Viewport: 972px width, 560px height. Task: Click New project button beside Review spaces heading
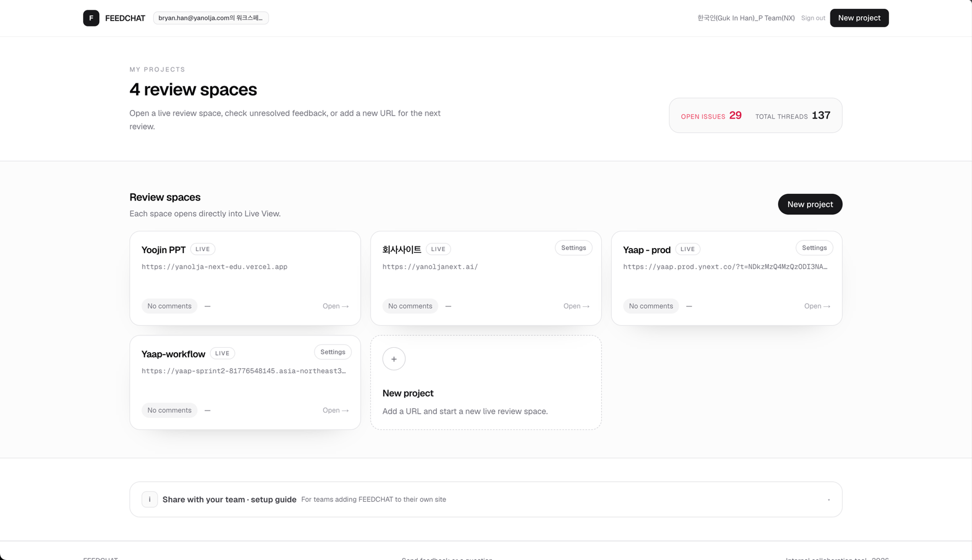pyautogui.click(x=810, y=204)
